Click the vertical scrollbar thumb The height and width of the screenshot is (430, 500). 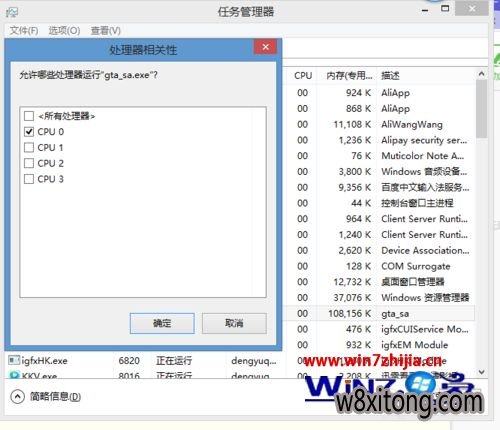(x=481, y=109)
